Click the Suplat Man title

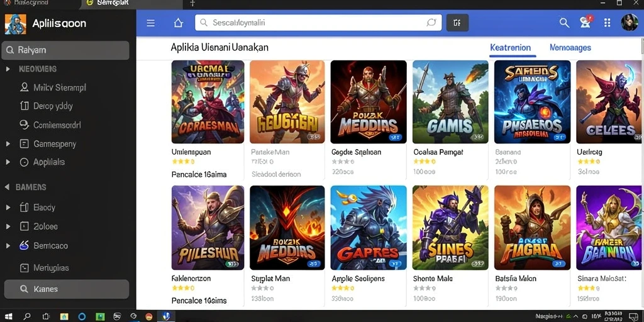pos(270,279)
